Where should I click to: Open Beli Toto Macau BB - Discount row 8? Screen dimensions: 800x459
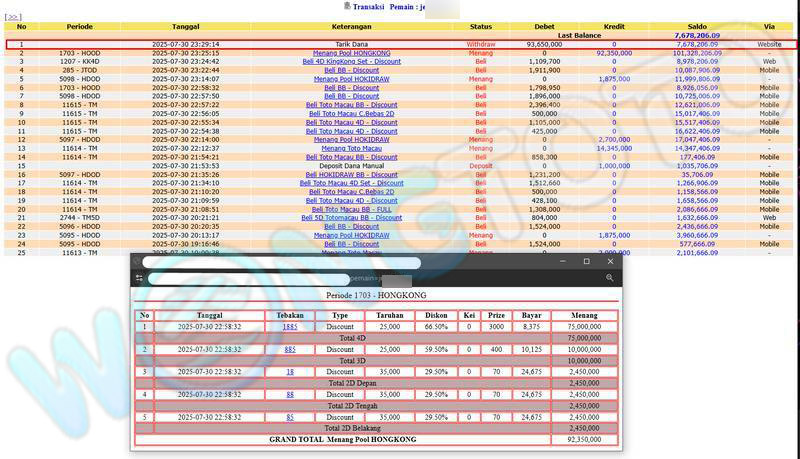[352, 105]
